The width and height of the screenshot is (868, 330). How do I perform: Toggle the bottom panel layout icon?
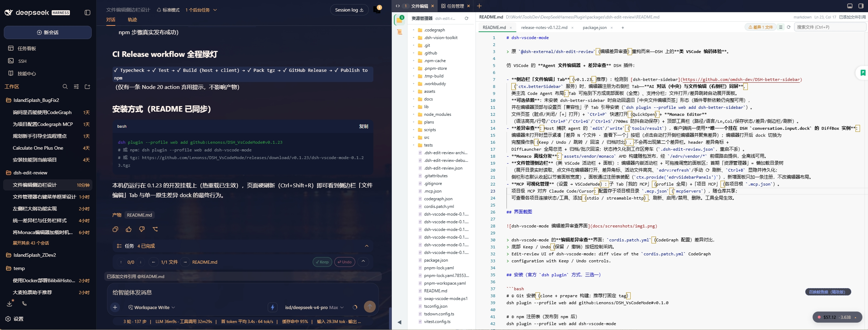850,6
